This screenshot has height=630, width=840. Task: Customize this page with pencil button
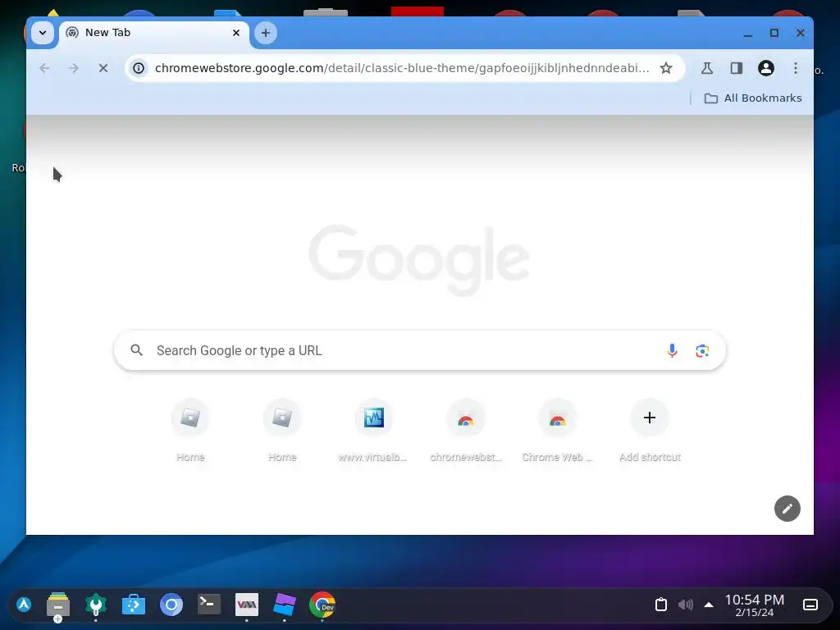click(x=787, y=509)
